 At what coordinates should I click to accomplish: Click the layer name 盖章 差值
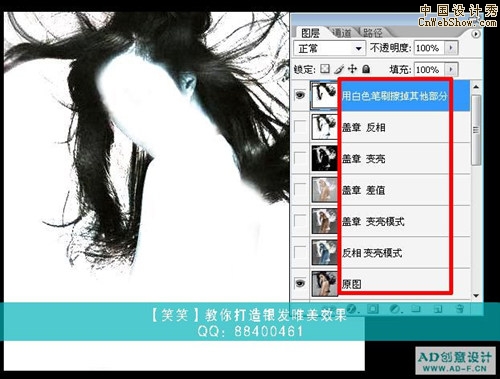point(364,190)
